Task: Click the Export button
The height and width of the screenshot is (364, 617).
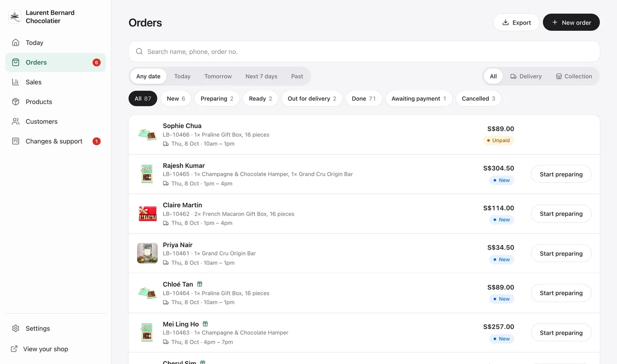Action: click(517, 22)
